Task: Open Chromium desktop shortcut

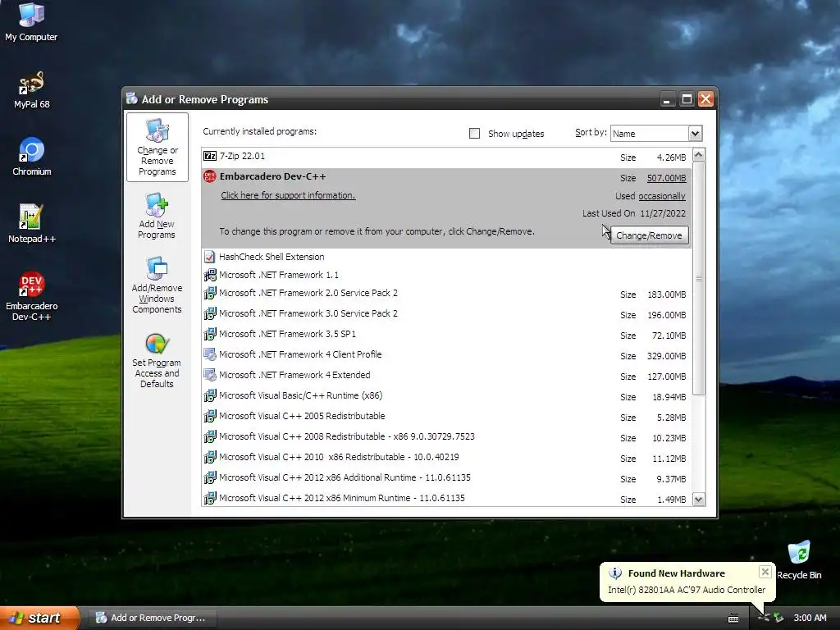Action: click(31, 150)
